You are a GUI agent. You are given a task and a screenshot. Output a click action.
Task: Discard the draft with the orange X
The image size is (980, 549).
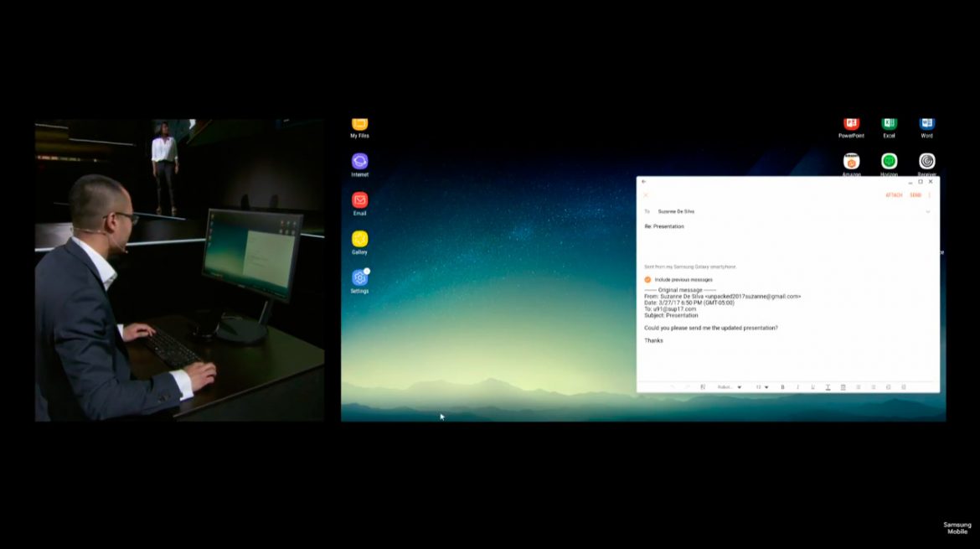tap(647, 195)
